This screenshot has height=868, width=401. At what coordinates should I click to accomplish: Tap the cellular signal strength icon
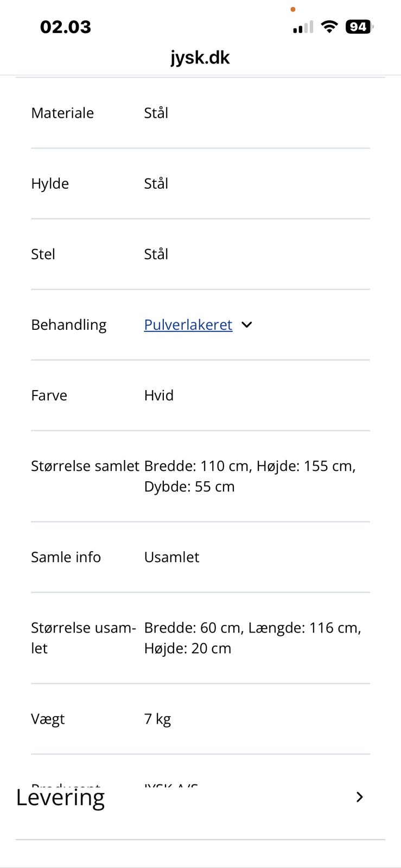pyautogui.click(x=302, y=26)
